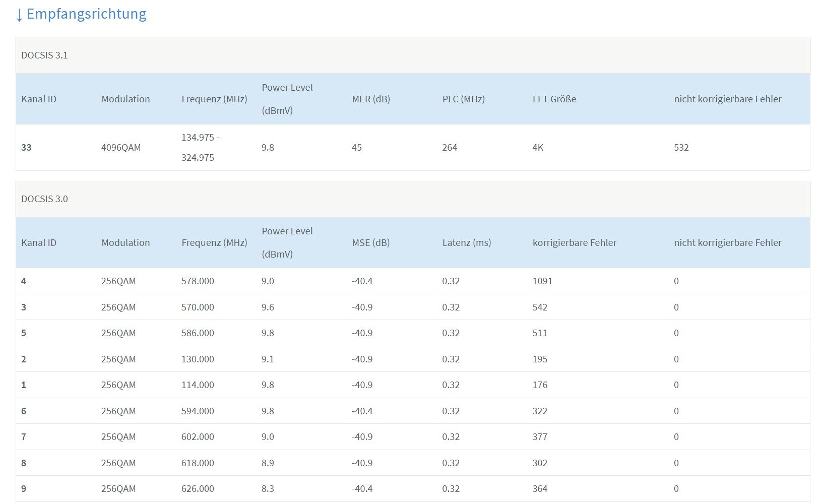The width and height of the screenshot is (819, 504).
Task: Click Power Level header in DOCSIS 3.0 table
Action: click(287, 243)
